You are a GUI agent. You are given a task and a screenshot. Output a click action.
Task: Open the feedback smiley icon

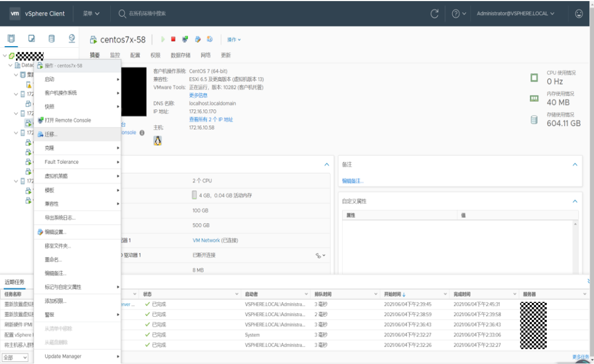(x=579, y=14)
